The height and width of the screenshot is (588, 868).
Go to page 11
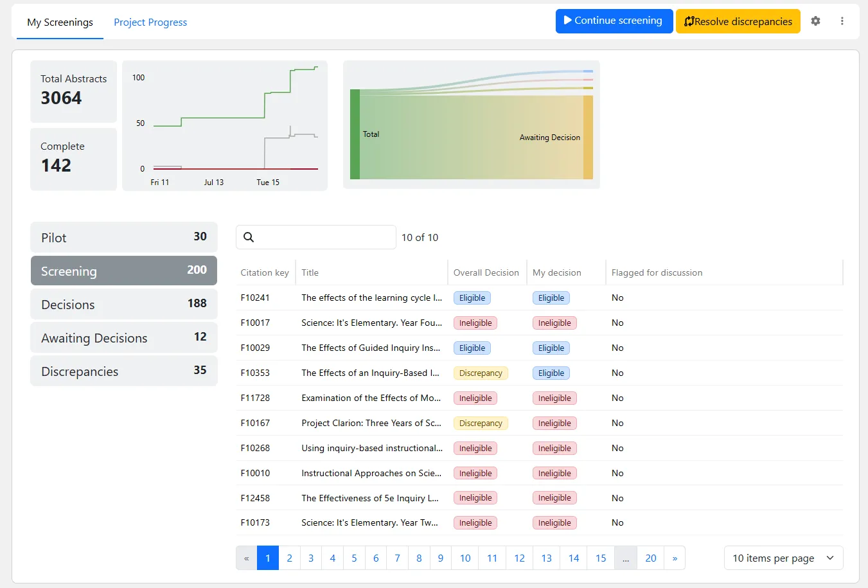pos(492,558)
